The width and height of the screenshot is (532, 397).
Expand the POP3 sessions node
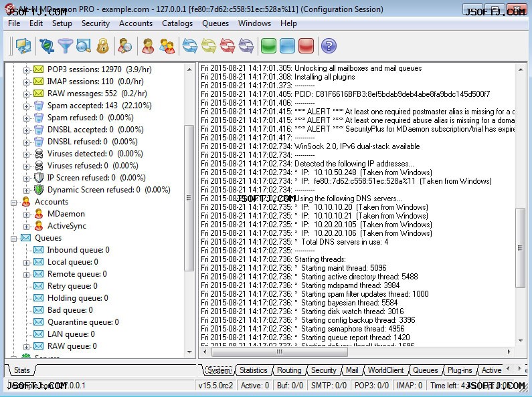click(26, 70)
